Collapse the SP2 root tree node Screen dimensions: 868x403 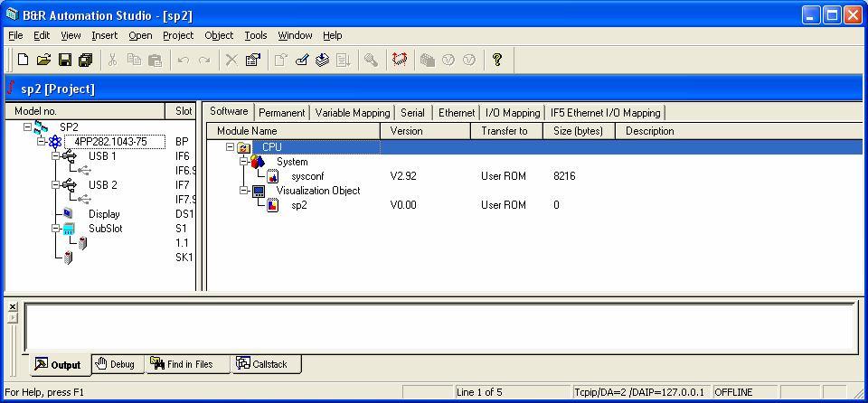click(27, 127)
